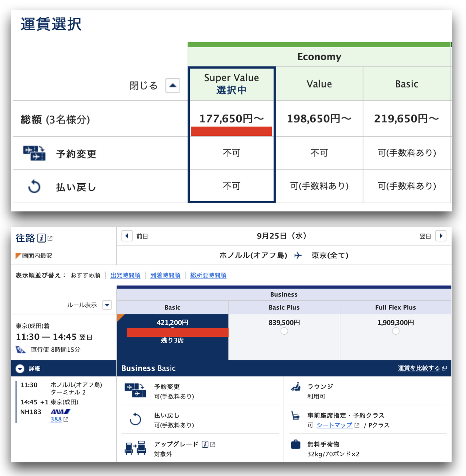
Task: Click the 予約変更 icon in Business Basic details
Action: (x=135, y=391)
